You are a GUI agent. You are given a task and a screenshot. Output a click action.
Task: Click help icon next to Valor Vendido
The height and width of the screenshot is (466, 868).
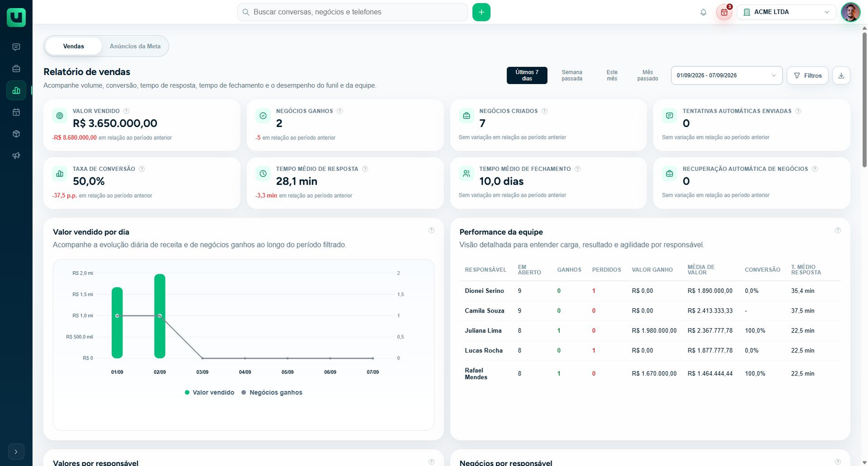pos(126,111)
